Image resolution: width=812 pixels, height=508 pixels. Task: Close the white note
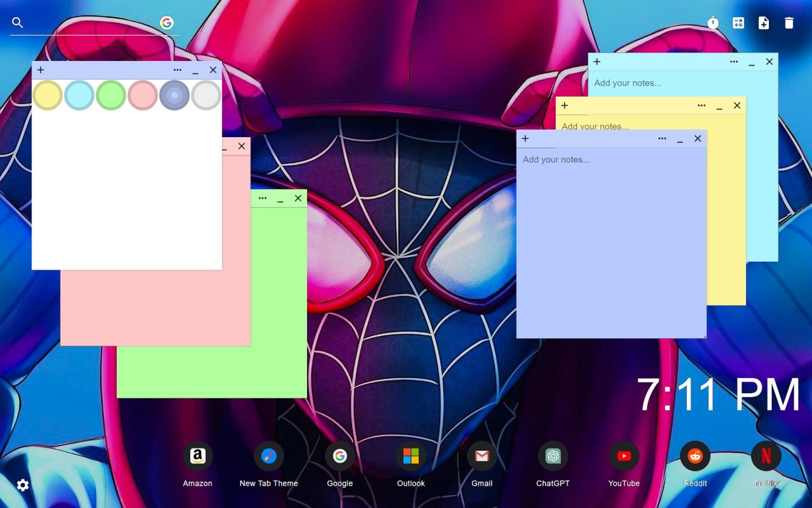[x=213, y=70]
